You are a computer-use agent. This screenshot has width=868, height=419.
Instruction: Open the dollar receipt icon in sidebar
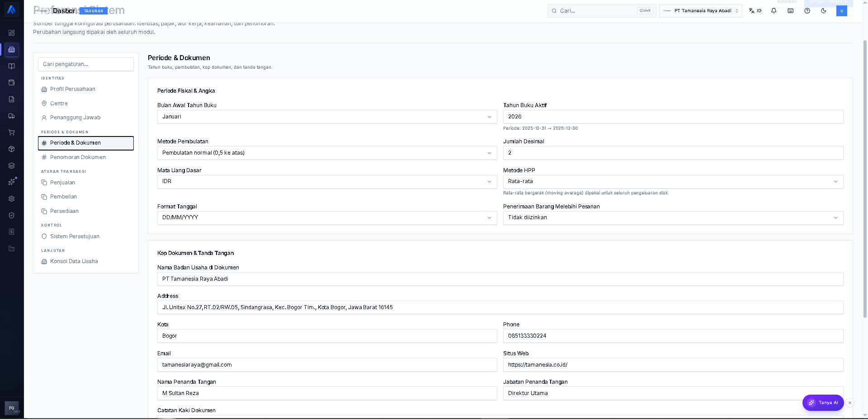[x=12, y=231]
